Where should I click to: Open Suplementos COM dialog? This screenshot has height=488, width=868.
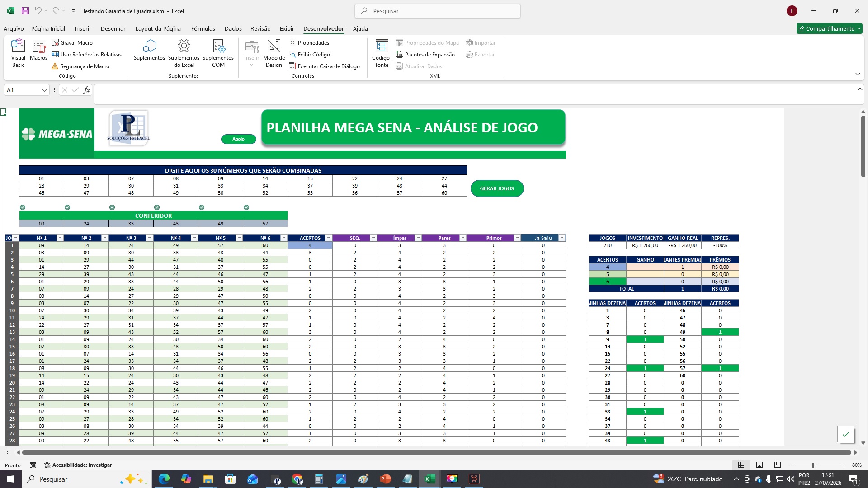[x=218, y=53]
